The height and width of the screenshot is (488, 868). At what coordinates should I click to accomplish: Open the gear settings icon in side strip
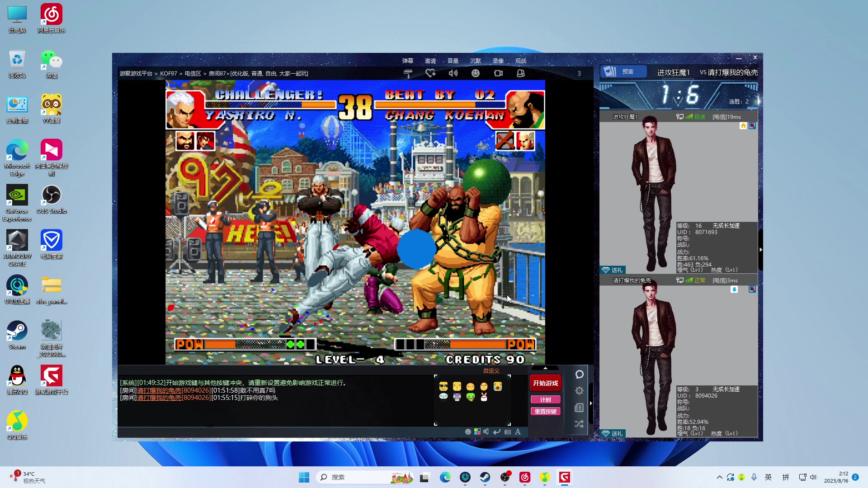coord(579,391)
